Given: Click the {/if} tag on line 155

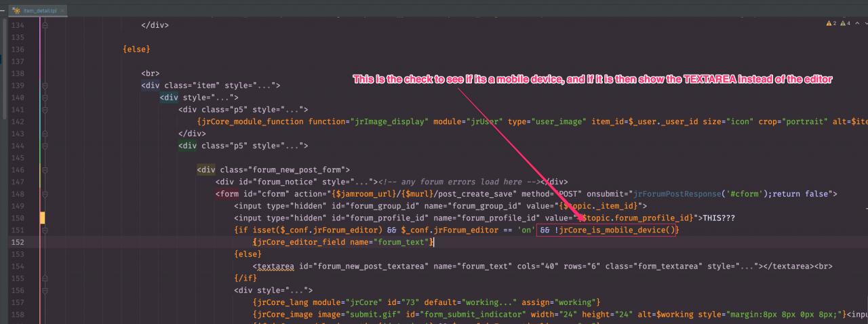Looking at the screenshot, I should point(245,279).
